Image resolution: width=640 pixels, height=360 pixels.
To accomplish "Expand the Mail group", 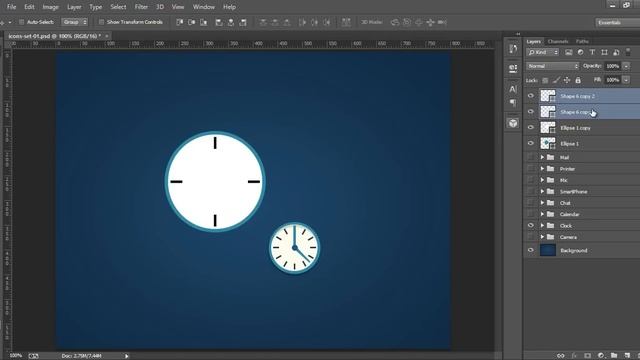I will coord(542,157).
